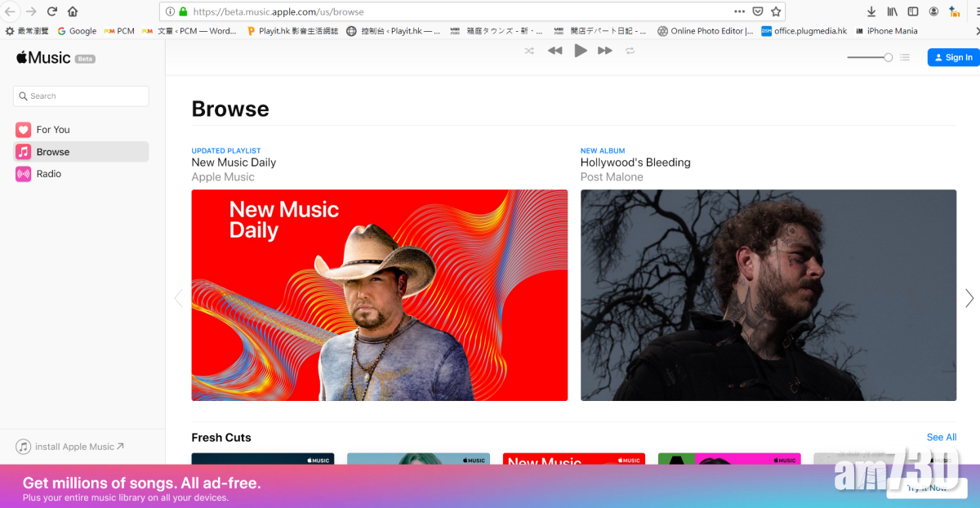Select Radio in the Apple Music sidebar
This screenshot has width=980, height=508.
pos(49,173)
